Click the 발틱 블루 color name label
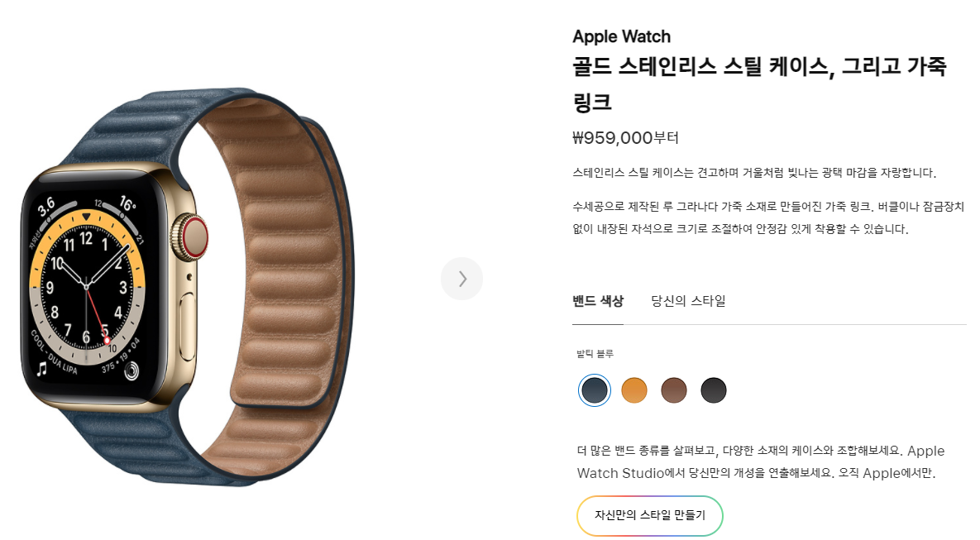The height and width of the screenshot is (540, 980). tap(595, 354)
